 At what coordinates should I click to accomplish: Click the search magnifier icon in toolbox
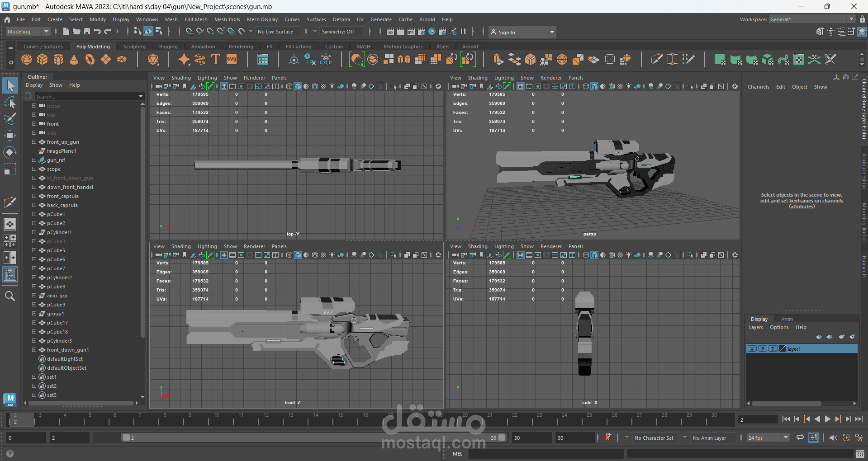click(x=10, y=296)
